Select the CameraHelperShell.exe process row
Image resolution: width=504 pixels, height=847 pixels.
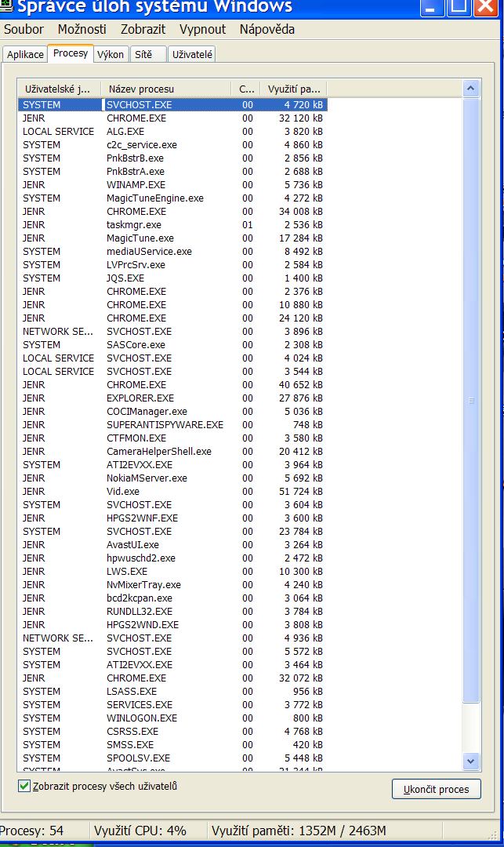coord(172,452)
